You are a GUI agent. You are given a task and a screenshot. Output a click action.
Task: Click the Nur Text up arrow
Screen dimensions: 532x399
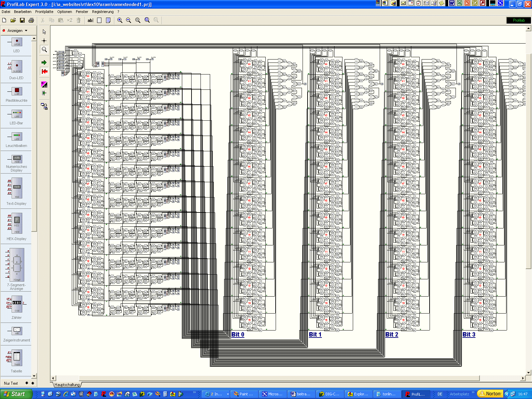click(33, 383)
